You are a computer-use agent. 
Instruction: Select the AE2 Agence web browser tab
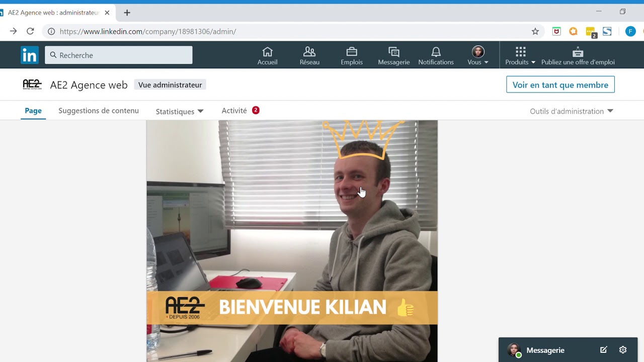[54, 13]
